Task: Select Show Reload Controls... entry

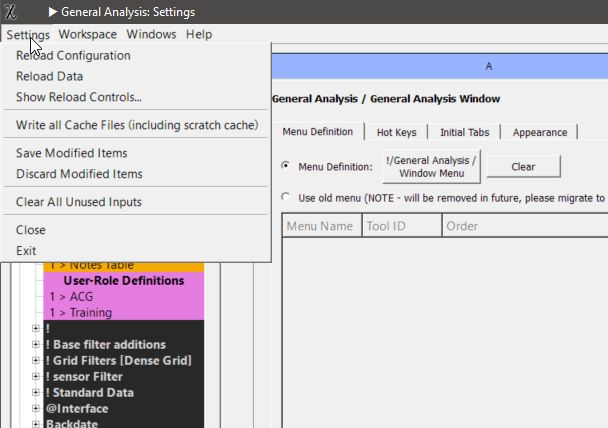Action: (x=136, y=97)
